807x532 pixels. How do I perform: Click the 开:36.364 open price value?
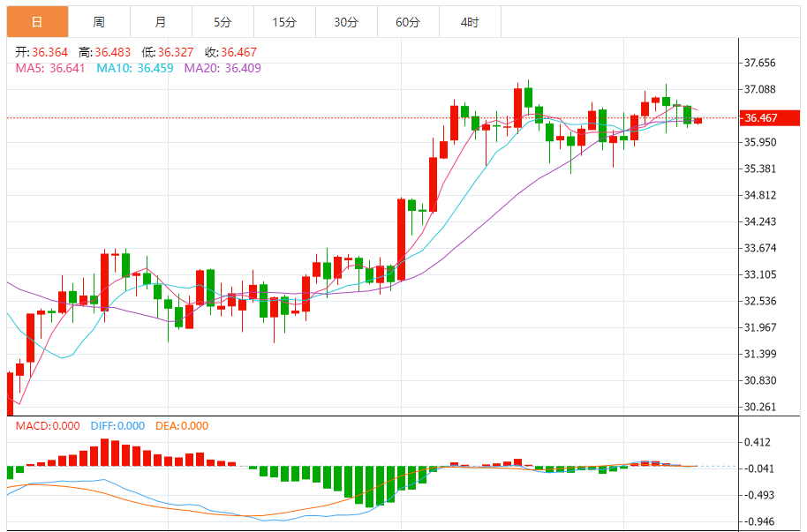coord(41,52)
